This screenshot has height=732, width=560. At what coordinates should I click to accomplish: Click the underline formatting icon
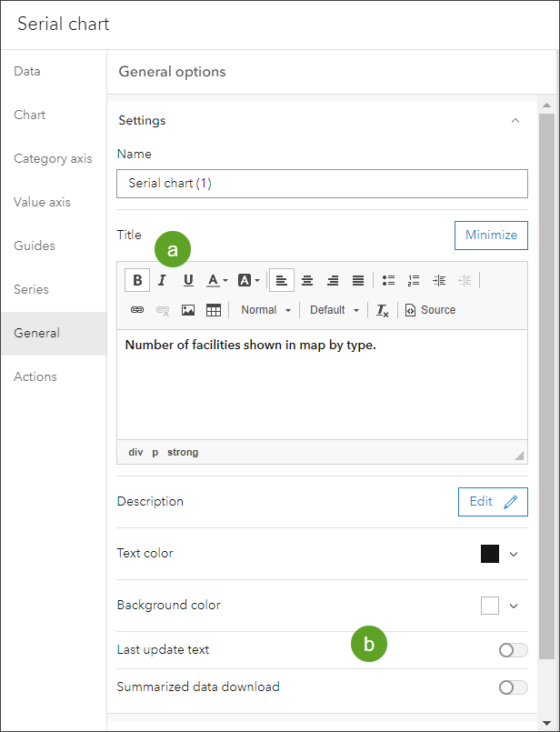pos(188,280)
